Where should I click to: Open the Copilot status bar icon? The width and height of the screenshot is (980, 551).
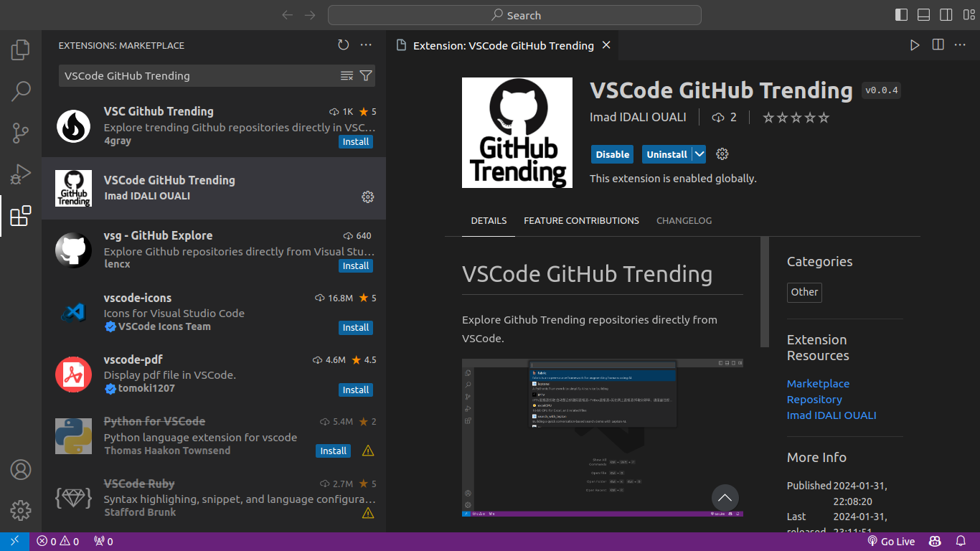(x=935, y=542)
